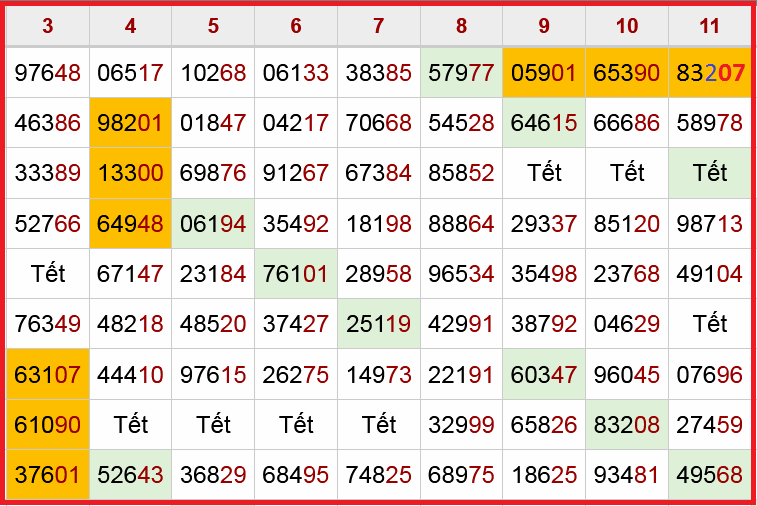Select the Tết cell in column 10
Viewport: 757px width, 506px height.
627,173
